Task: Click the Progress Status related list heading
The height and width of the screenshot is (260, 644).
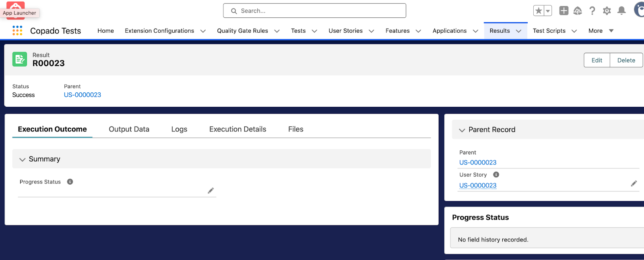Action: pos(480,217)
